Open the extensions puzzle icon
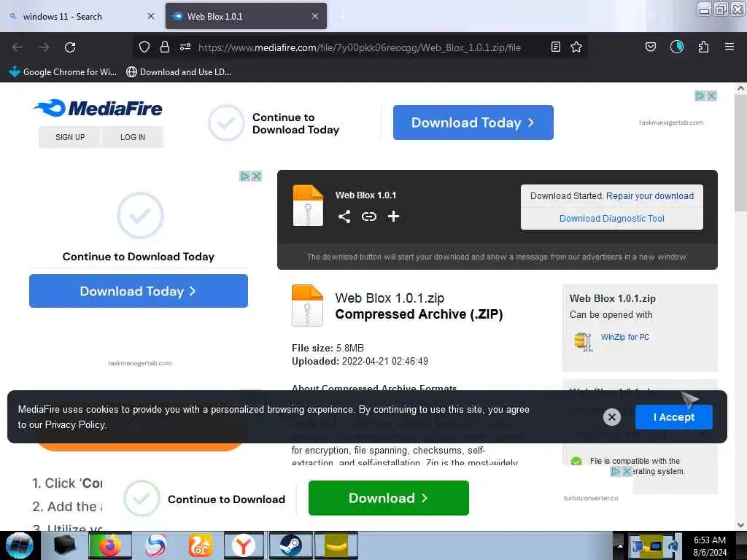Viewport: 747px width, 560px height. [703, 47]
